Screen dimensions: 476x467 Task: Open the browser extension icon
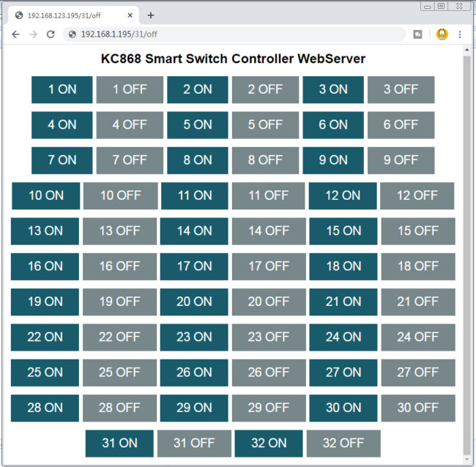(x=417, y=34)
